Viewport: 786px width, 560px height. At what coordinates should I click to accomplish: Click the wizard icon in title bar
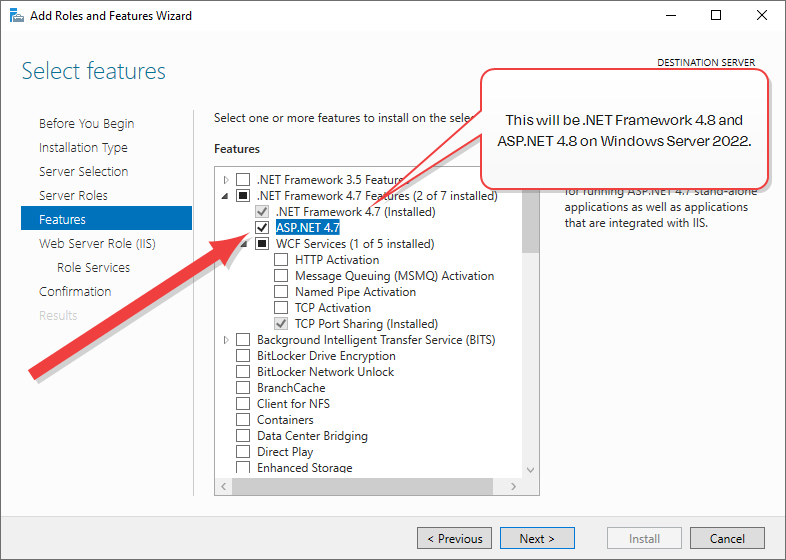tap(17, 16)
